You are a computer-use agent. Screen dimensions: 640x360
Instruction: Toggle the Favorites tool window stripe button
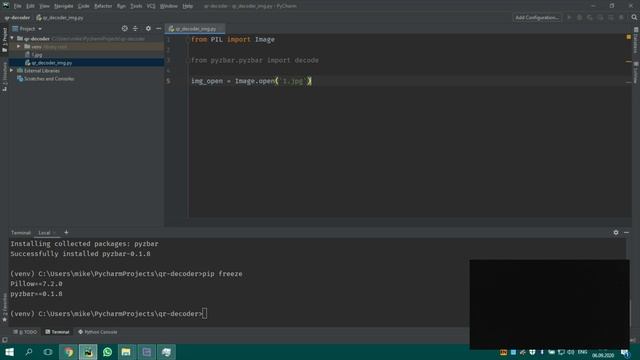pyautogui.click(x=4, y=307)
